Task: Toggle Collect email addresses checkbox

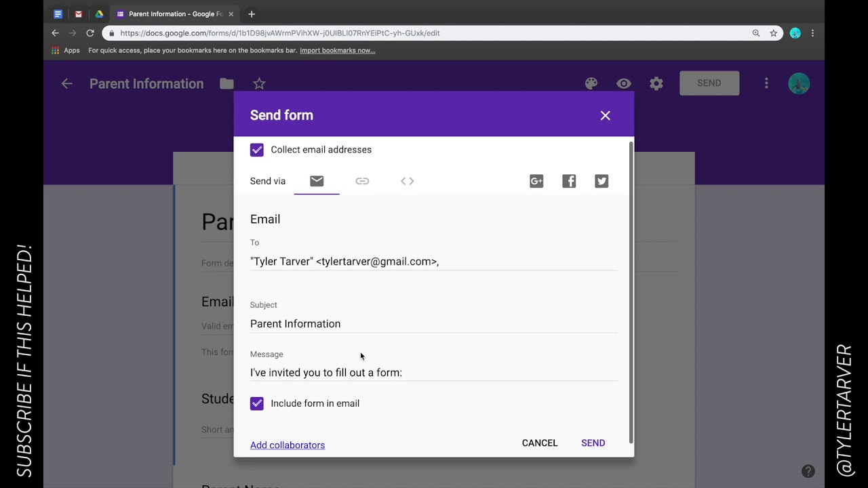Action: pos(256,150)
